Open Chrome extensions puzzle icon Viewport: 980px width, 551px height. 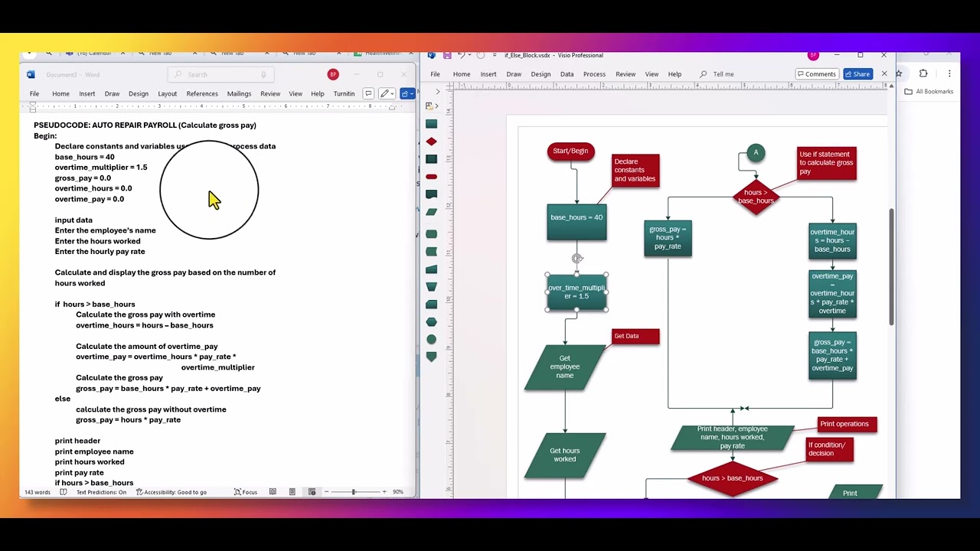point(923,73)
